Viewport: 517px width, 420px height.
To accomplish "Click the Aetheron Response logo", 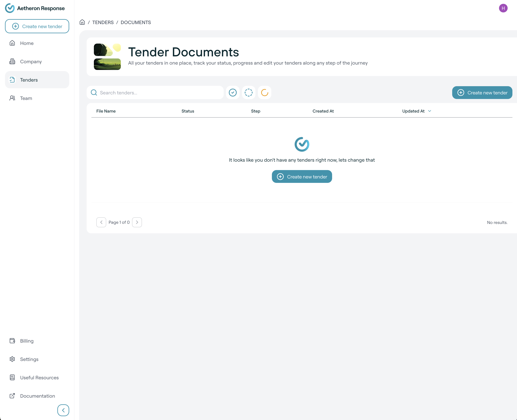I will coord(35,8).
